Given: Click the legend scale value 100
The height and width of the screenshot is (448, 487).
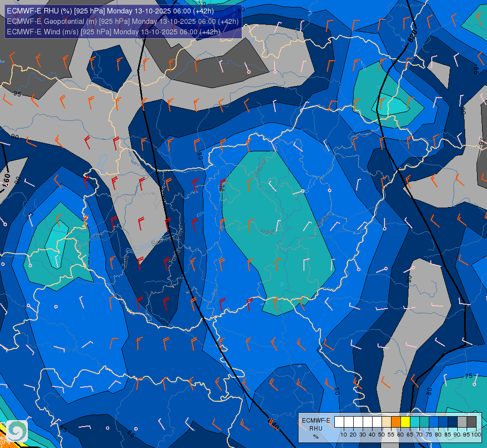Looking at the screenshot, I should click(x=476, y=435).
